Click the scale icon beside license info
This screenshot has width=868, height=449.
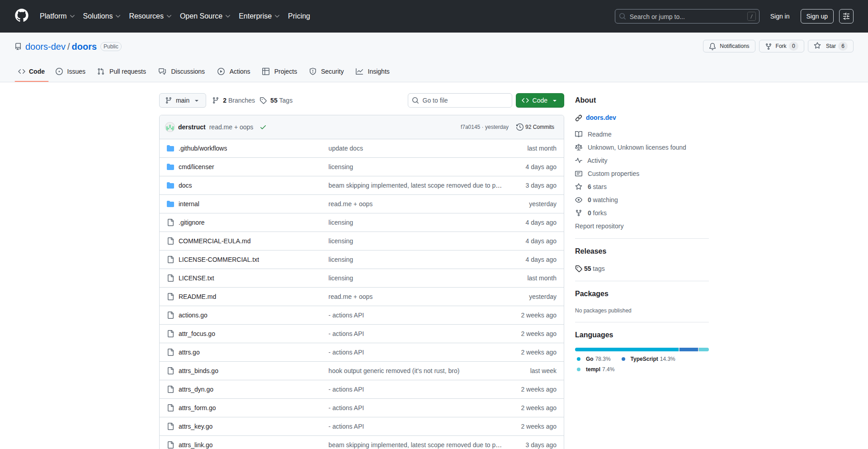[x=579, y=147]
